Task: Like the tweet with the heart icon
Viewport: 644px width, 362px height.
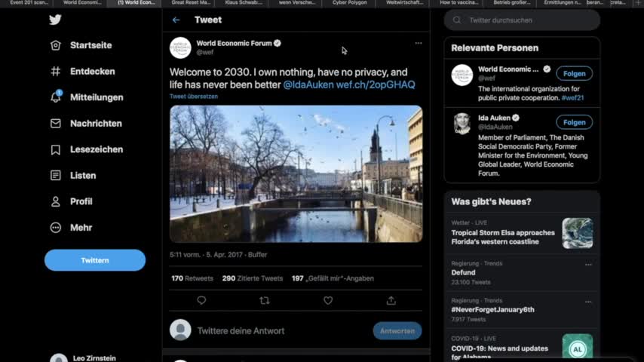Action: [x=328, y=300]
